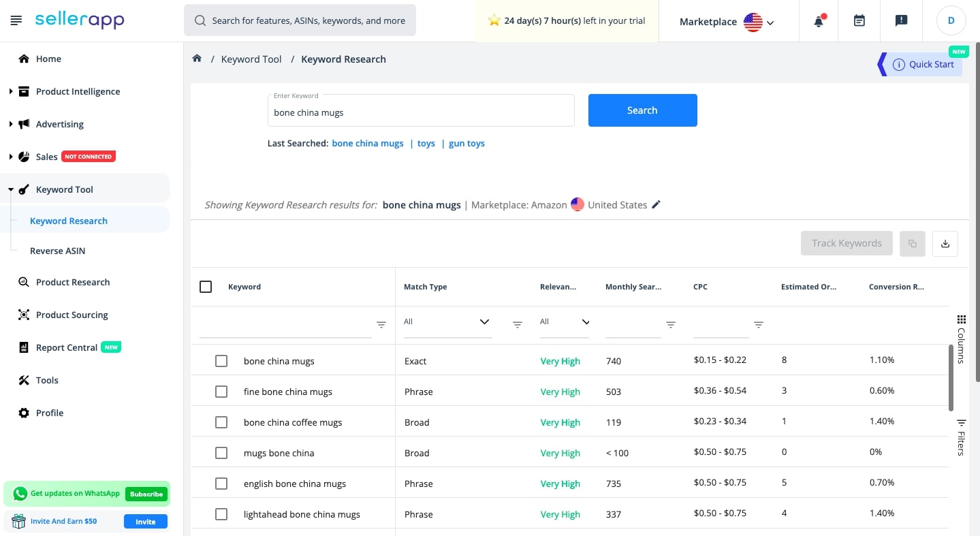Tick the checkbox for bone china mugs
Screen dimensions: 980x536
click(221, 361)
